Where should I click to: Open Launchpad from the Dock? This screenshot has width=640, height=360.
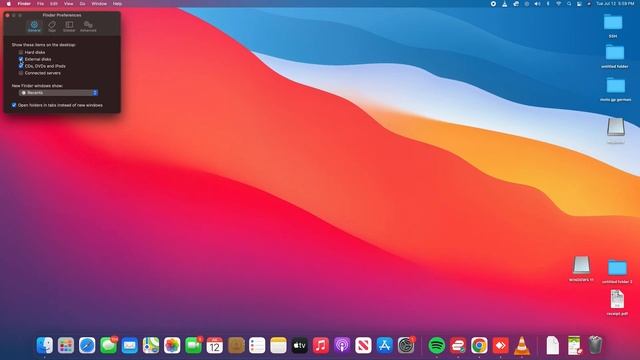[66, 345]
